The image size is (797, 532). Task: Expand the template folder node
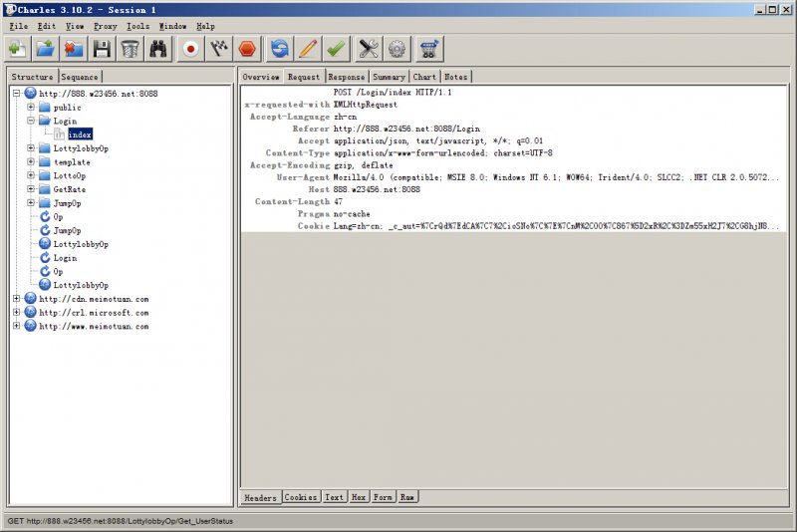[31, 161]
